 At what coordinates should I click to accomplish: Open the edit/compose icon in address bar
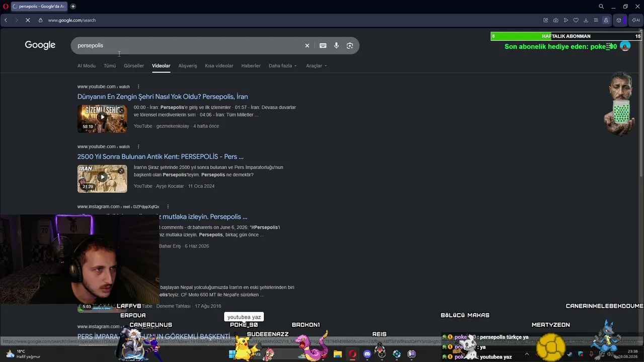(x=545, y=20)
